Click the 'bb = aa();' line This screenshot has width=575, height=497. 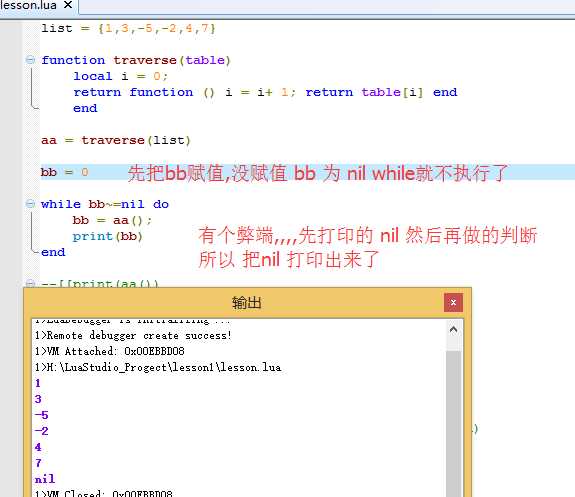click(112, 220)
